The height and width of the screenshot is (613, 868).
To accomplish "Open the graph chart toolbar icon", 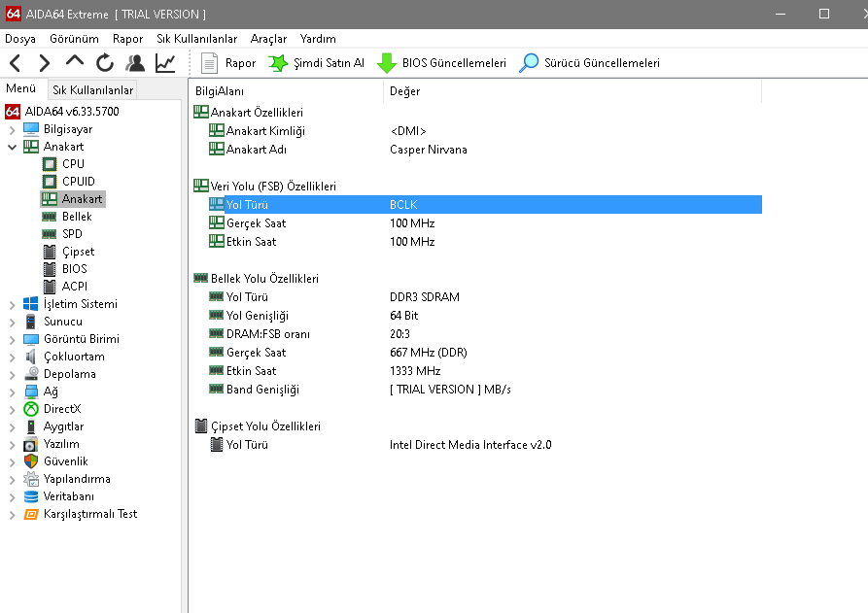I will 165,63.
